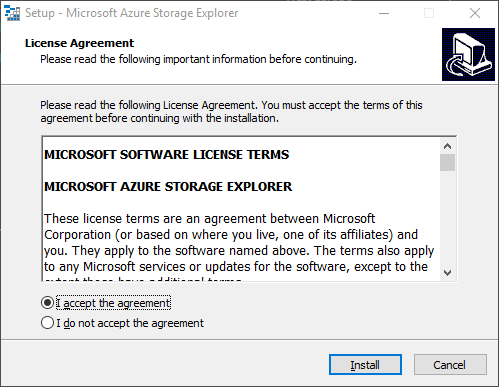
Task: Click the license scrollbar up arrow
Action: click(x=447, y=146)
